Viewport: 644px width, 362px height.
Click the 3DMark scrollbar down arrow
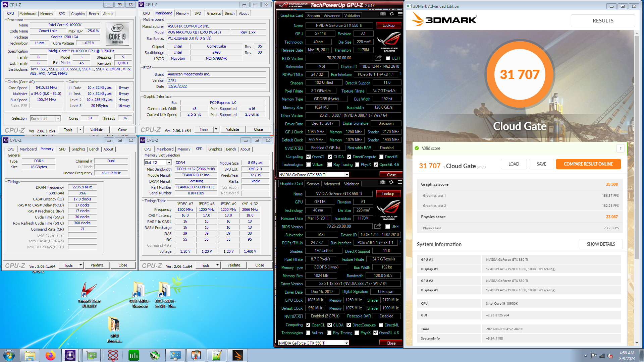(x=637, y=343)
